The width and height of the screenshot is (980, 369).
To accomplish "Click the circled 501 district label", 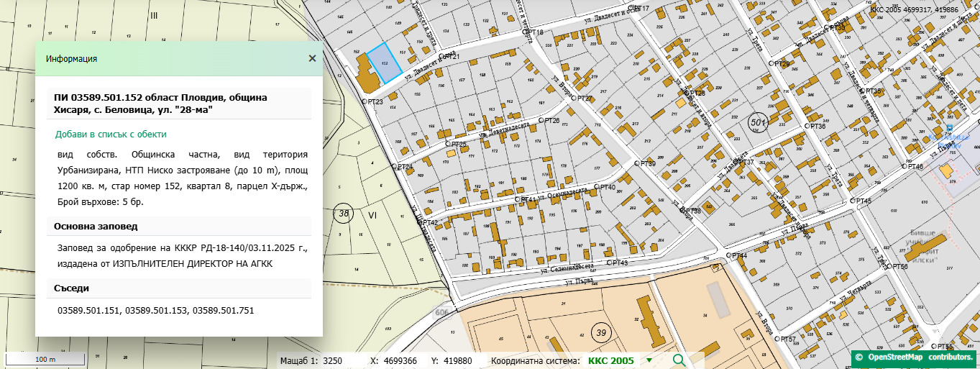I will click(x=759, y=123).
